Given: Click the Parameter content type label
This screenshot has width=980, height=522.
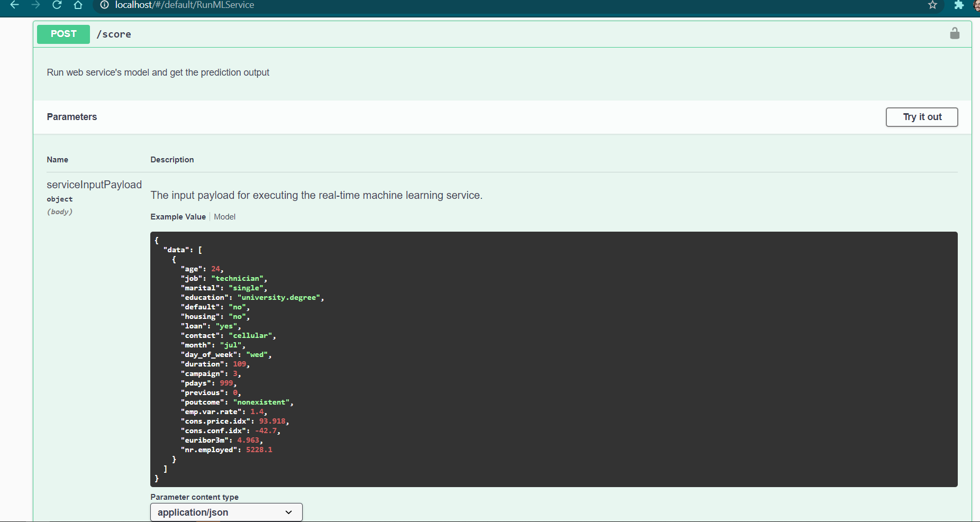Looking at the screenshot, I should coord(194,497).
